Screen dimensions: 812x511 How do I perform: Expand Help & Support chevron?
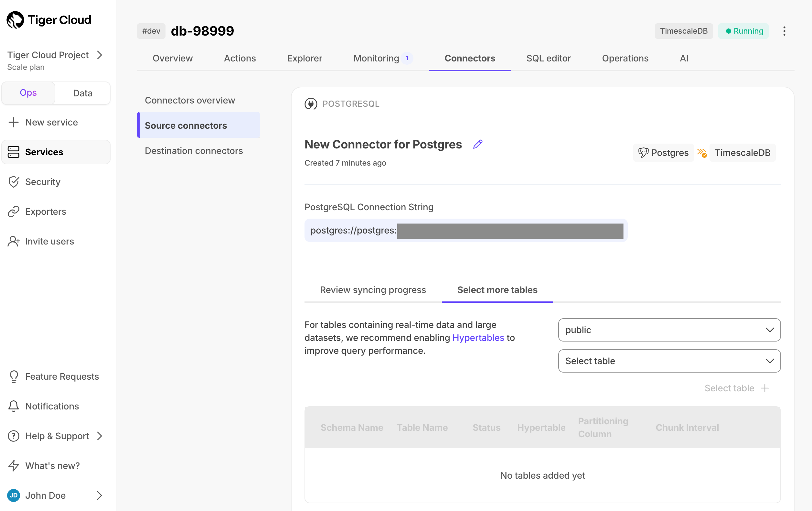pos(100,436)
